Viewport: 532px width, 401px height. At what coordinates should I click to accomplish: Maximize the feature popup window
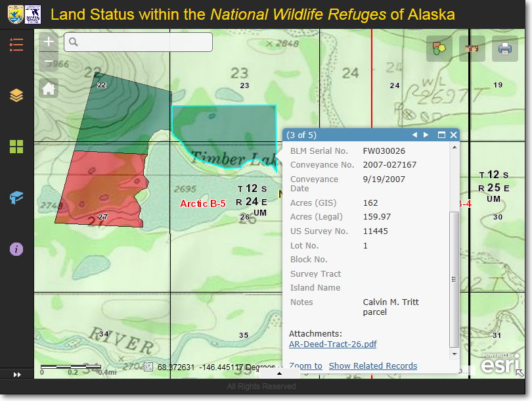[441, 135]
